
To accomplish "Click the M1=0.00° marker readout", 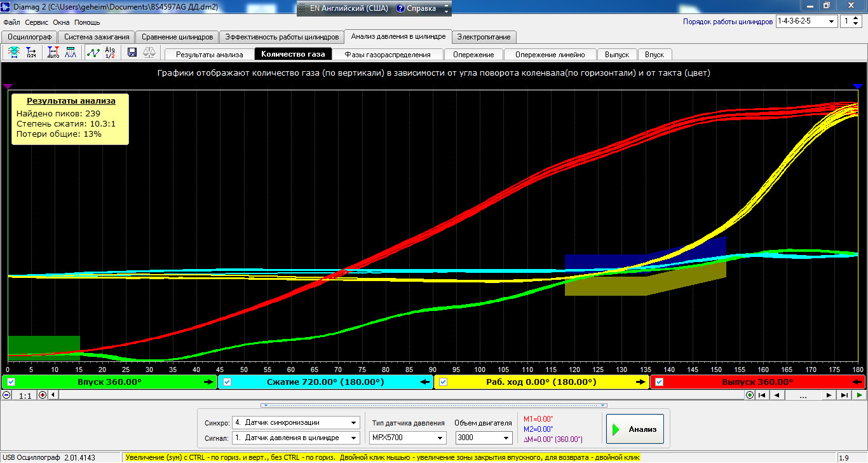I will point(538,418).
